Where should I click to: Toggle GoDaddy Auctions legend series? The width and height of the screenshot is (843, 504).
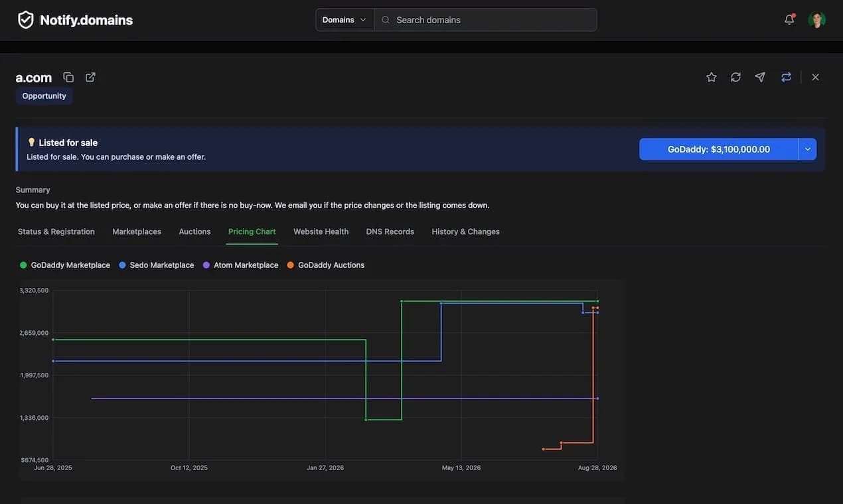[326, 265]
